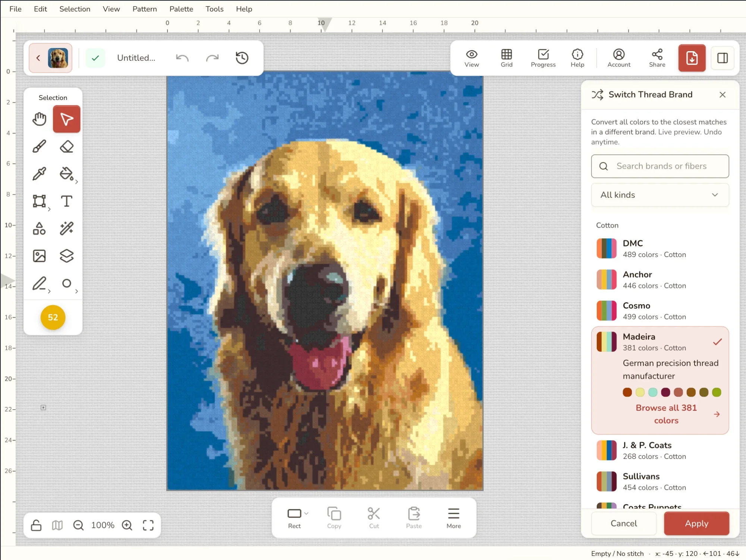746x560 pixels.
Task: Toggle the right side panel
Action: (x=723, y=58)
